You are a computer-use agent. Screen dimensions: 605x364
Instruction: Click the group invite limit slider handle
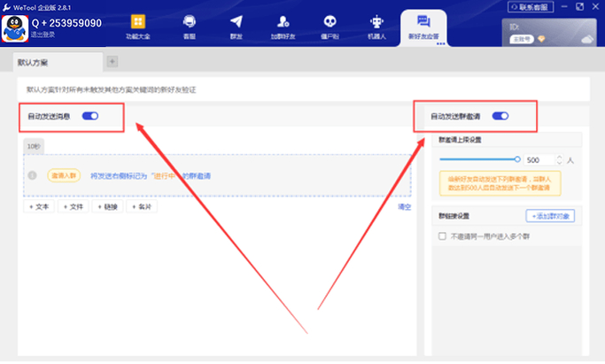(517, 159)
